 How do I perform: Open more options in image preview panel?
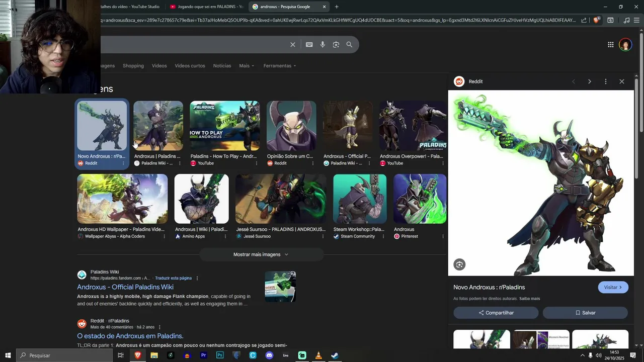606,81
